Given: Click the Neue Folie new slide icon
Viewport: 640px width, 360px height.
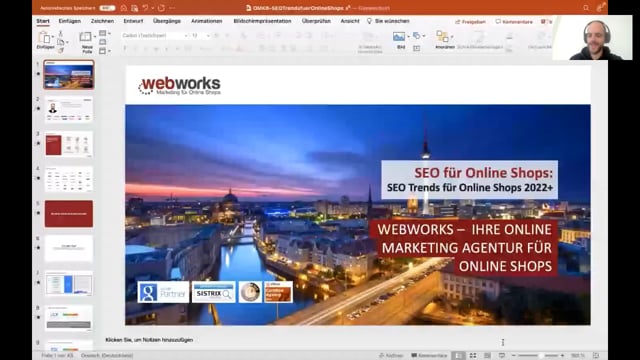Looking at the screenshot, I should click(x=86, y=37).
